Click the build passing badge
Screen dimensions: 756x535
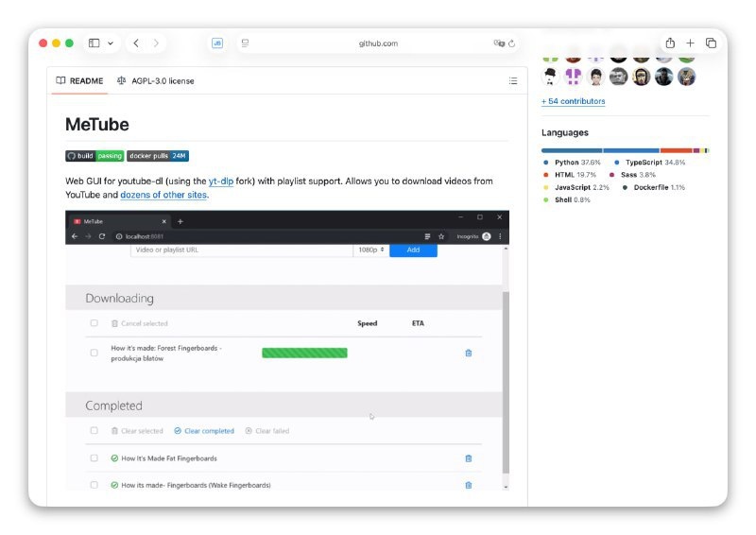pyautogui.click(x=94, y=156)
